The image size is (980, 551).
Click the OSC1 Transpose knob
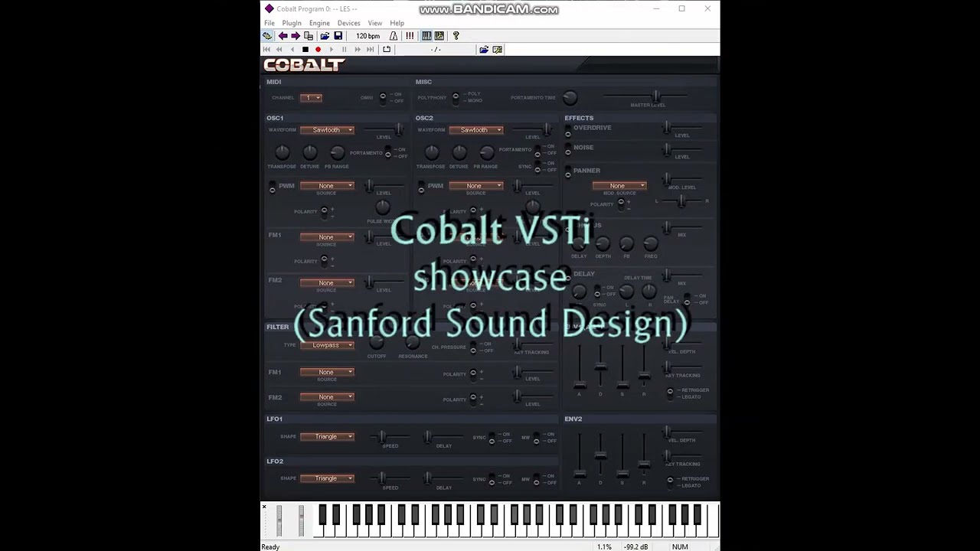(x=282, y=152)
